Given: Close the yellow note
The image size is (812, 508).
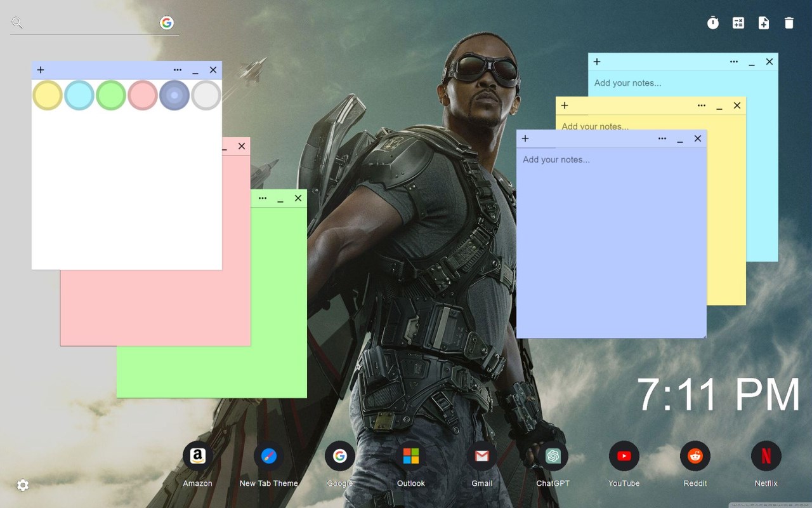Looking at the screenshot, I should coord(737,105).
